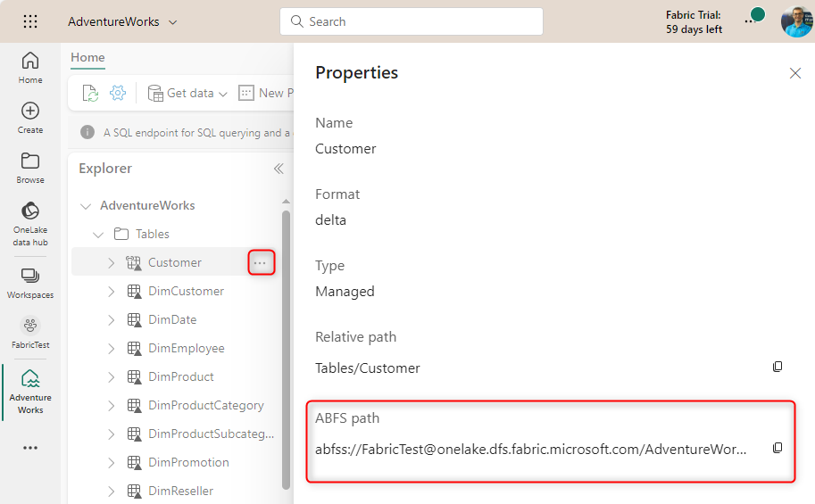The height and width of the screenshot is (504, 815).
Task: Open the Browse folder icon
Action: 30,167
